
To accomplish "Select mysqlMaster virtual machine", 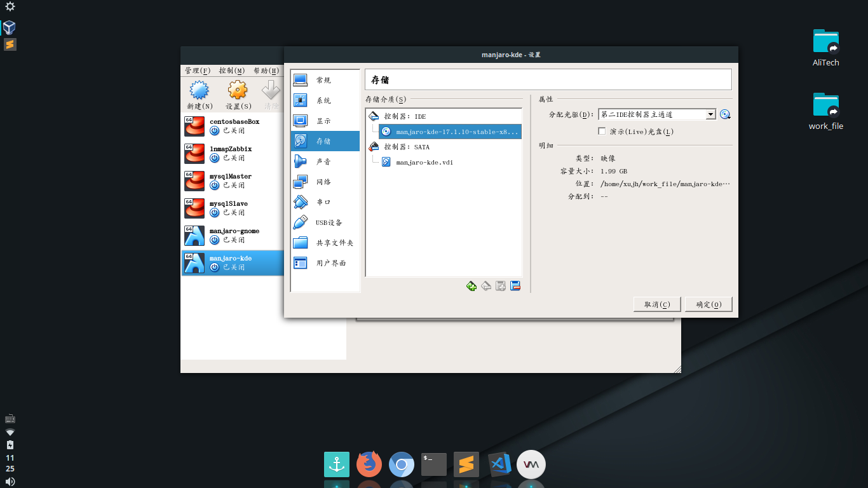I will coord(233,180).
